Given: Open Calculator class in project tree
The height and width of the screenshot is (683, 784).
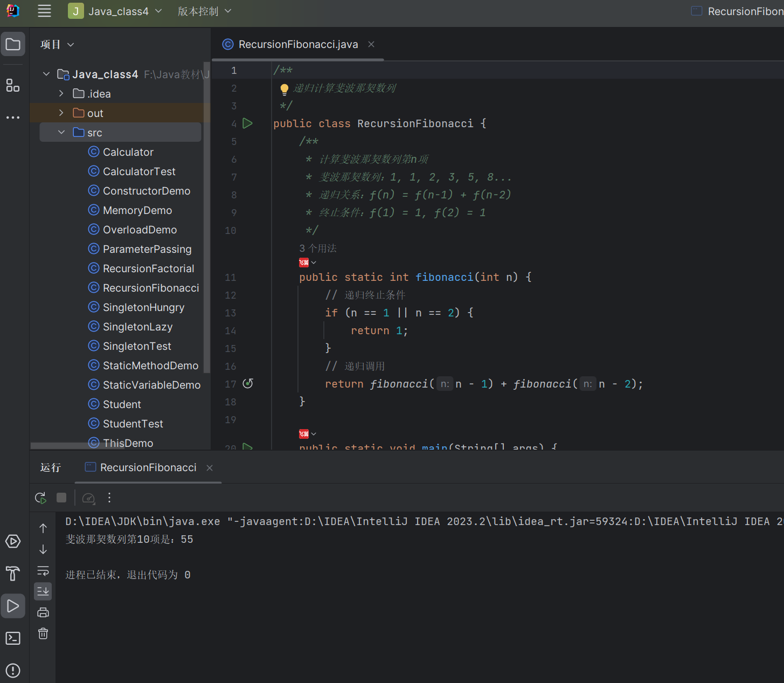Looking at the screenshot, I should tap(128, 152).
